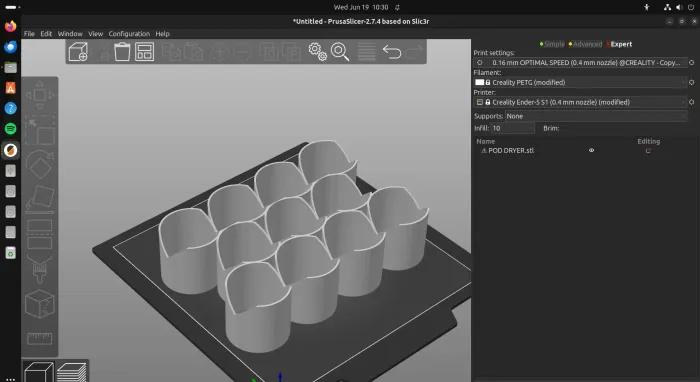Open the Window menu

coord(70,33)
